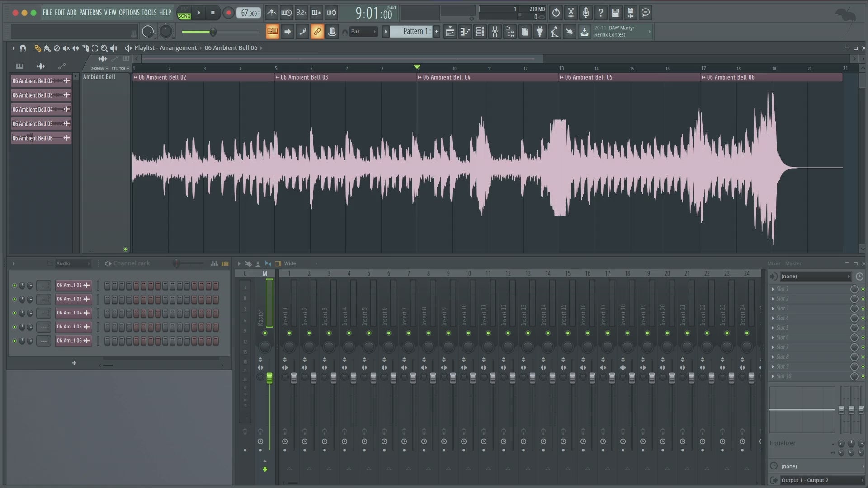Image resolution: width=868 pixels, height=488 pixels.
Task: Toggle the Insert 1 mixer track mute light
Action: 289,333
